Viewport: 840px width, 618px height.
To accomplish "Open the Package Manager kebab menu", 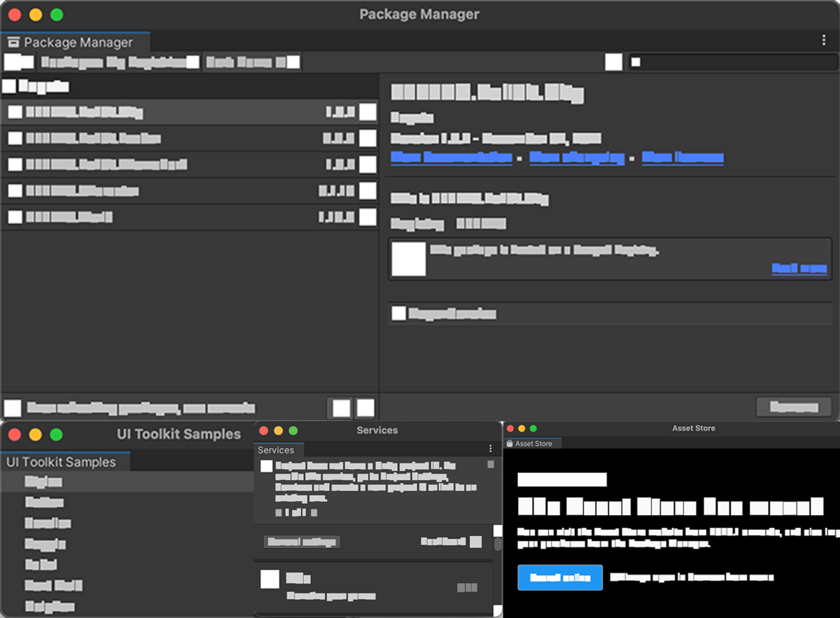I will pos(824,41).
